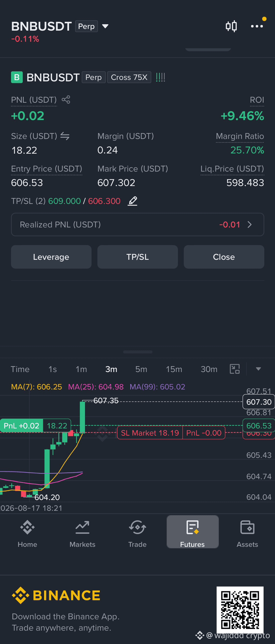Tap the Perp tag beside header BNBUSDT
Image resolution: width=275 pixels, height=644 pixels.
coord(86,26)
